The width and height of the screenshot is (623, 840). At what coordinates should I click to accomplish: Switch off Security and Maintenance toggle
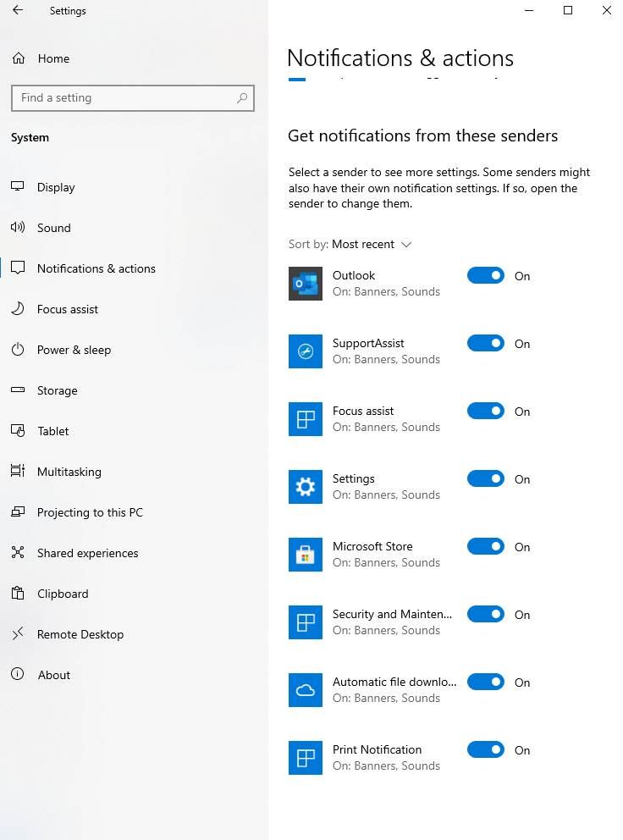click(x=486, y=614)
